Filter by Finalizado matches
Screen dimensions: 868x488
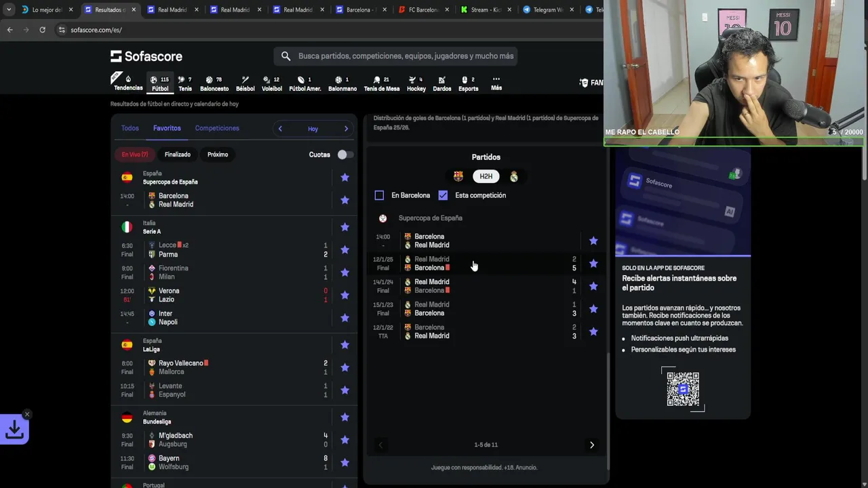[178, 155]
